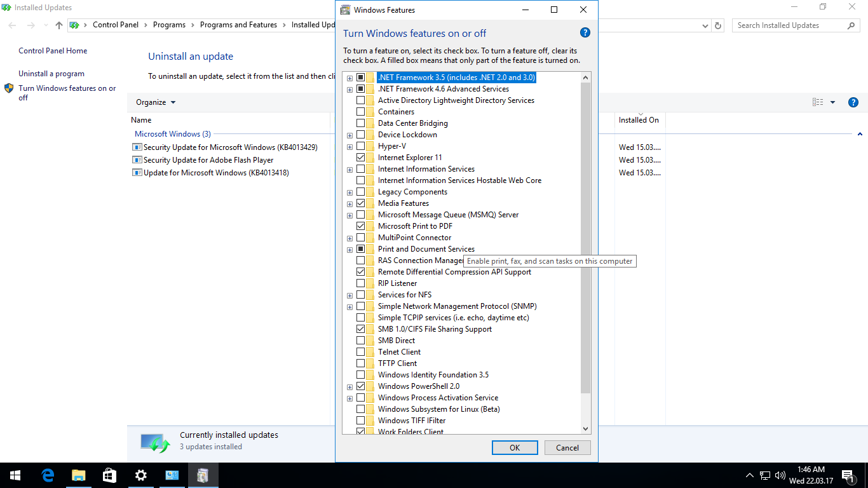Collapse the Microsoft Windows (3) group
Viewport: 868px width, 488px height.
pos(860,134)
